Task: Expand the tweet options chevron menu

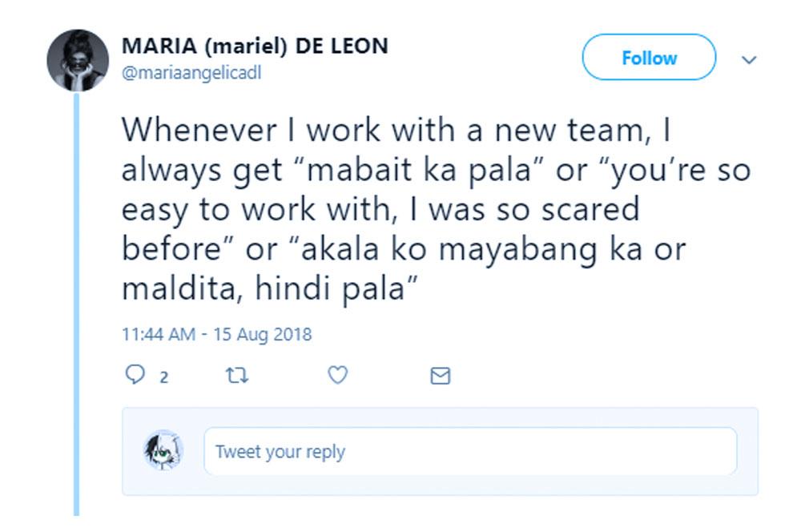Action: [x=749, y=59]
